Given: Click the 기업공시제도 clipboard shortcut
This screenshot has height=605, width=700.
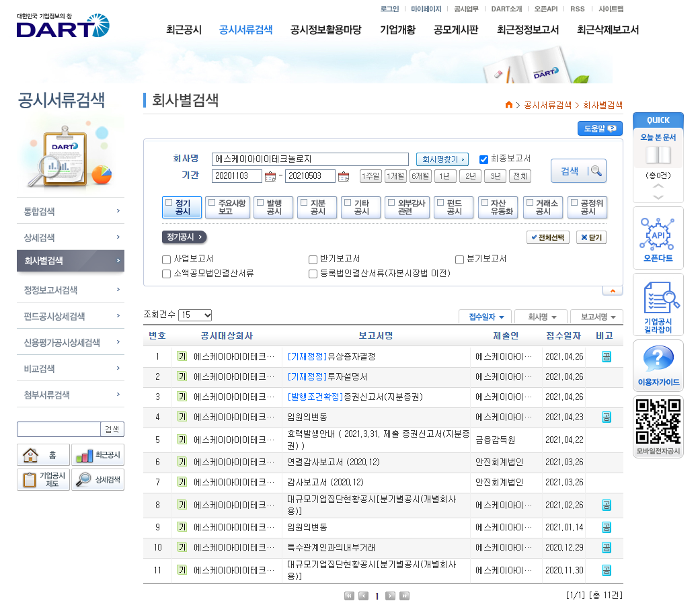Looking at the screenshot, I should click(x=43, y=479).
